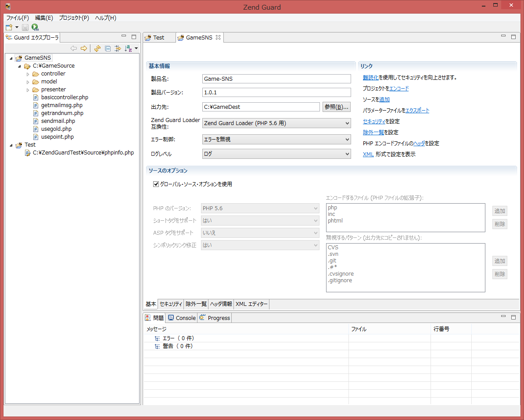This screenshot has height=420, width=524.
Task: Collapse all items in Guard Explorer
Action: point(108,48)
